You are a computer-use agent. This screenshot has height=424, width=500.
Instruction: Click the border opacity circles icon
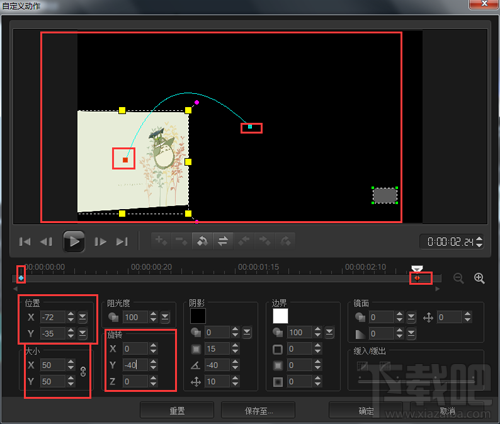[x=278, y=332]
